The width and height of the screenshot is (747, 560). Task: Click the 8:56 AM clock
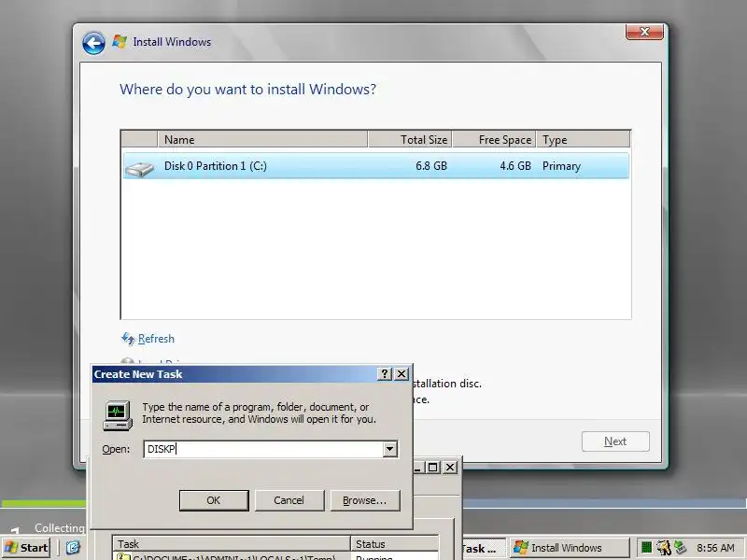(715, 548)
